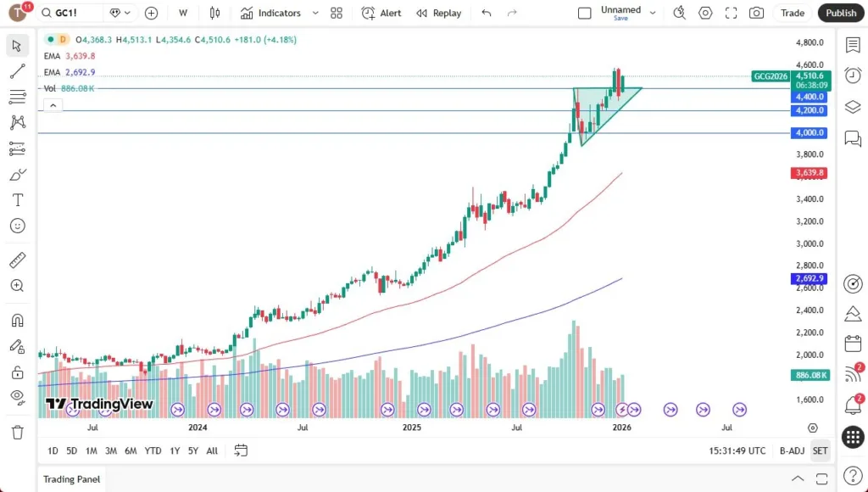
Task: Hide all drawings using the eye toggle
Action: [x=18, y=397]
